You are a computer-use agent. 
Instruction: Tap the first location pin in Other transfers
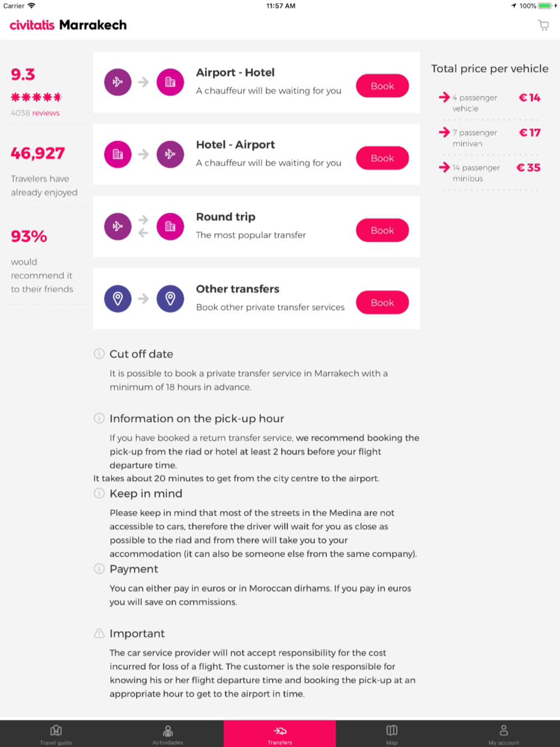[x=118, y=299]
